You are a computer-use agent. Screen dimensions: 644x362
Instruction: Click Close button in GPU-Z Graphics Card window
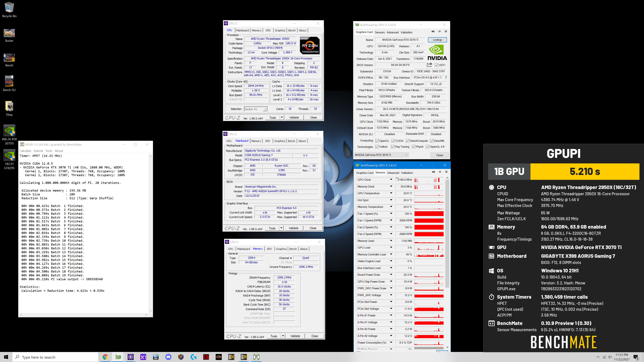pos(440,155)
